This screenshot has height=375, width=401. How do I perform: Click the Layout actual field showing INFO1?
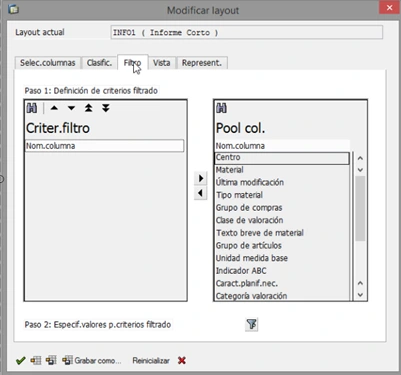point(247,32)
